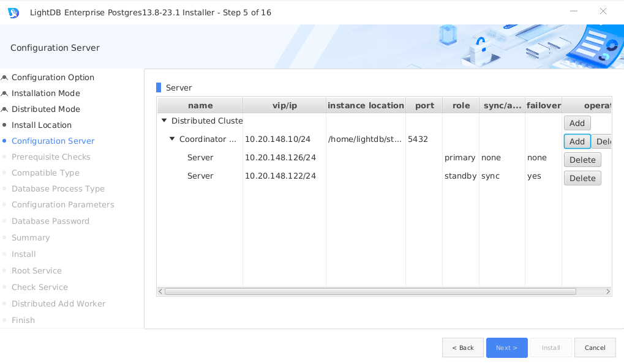The height and width of the screenshot is (364, 624).
Task: Collapse the Distributed Cluster tree node
Action: pyautogui.click(x=164, y=121)
